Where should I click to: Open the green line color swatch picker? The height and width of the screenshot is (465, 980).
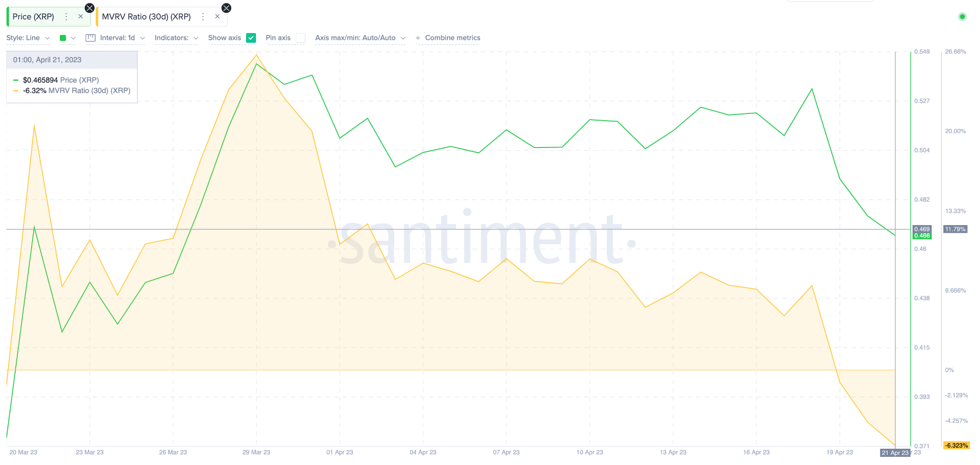coord(67,38)
